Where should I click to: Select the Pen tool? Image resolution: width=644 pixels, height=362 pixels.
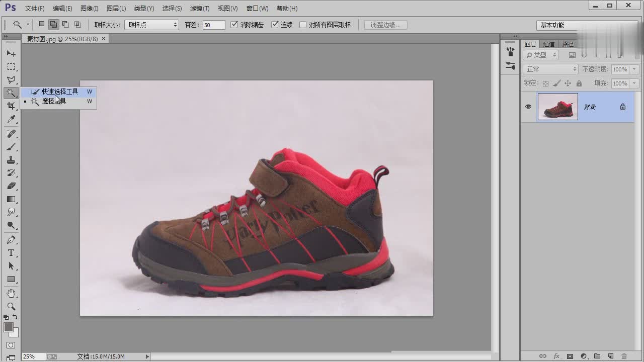coord(11,240)
